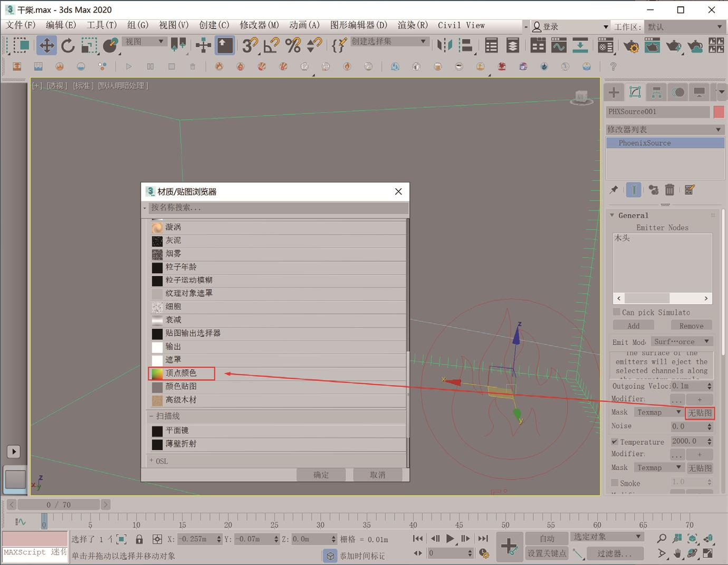Open the 修改器(M) menu
Image resolution: width=728 pixels, height=565 pixels.
(259, 25)
